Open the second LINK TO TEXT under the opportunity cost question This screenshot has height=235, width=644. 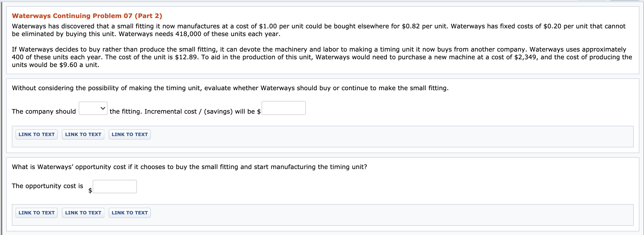(83, 213)
